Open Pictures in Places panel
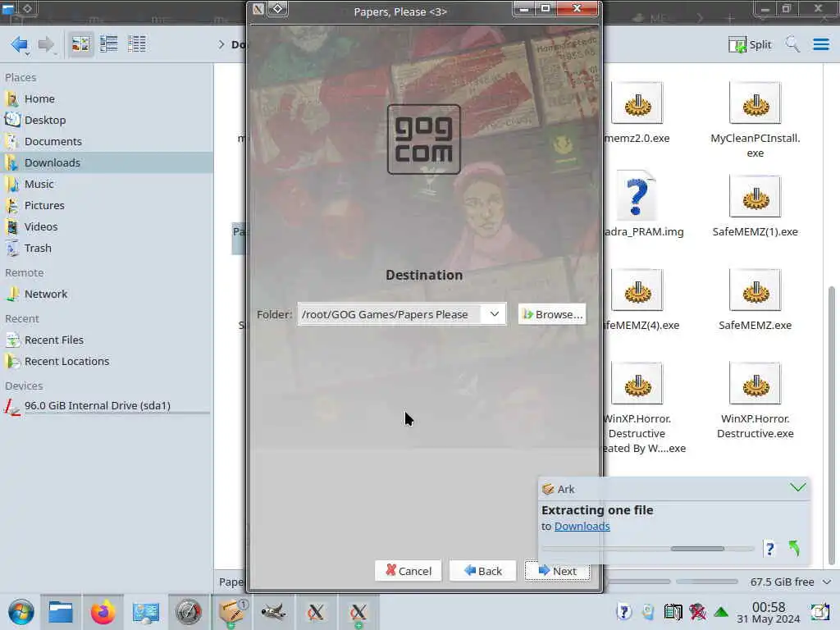Image resolution: width=840 pixels, height=630 pixels. pyautogui.click(x=107, y=206)
